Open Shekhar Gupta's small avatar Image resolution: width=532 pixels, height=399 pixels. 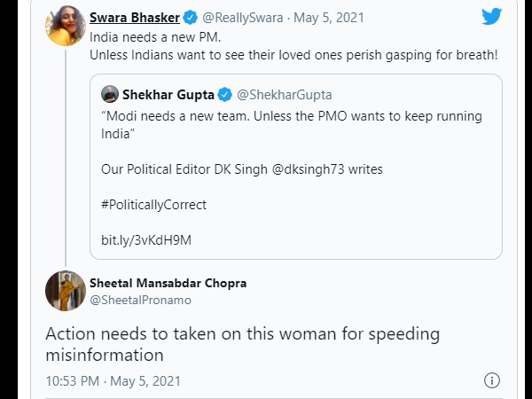pyautogui.click(x=111, y=95)
